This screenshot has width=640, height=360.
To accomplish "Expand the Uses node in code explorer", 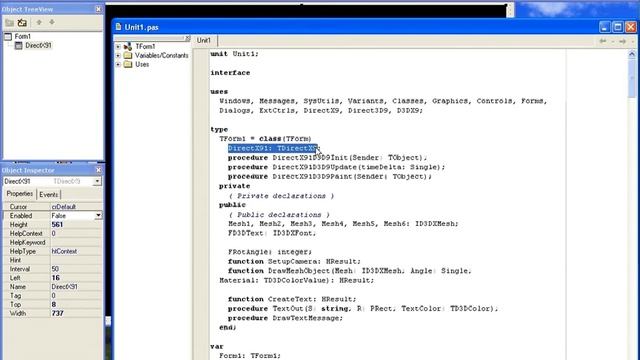I will tap(118, 64).
